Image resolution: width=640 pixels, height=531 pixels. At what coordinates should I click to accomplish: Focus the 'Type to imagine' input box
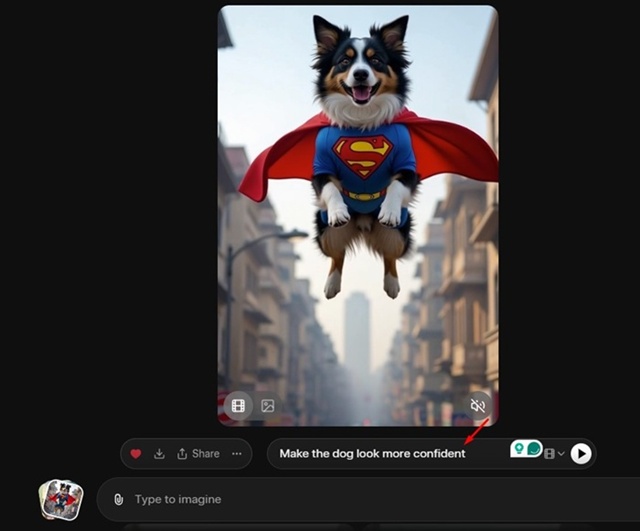[360, 499]
